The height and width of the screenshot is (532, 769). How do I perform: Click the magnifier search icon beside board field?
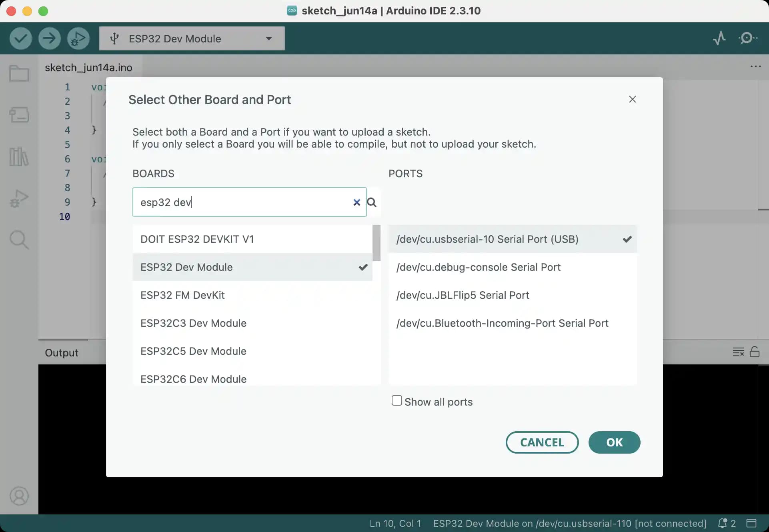tap(372, 202)
